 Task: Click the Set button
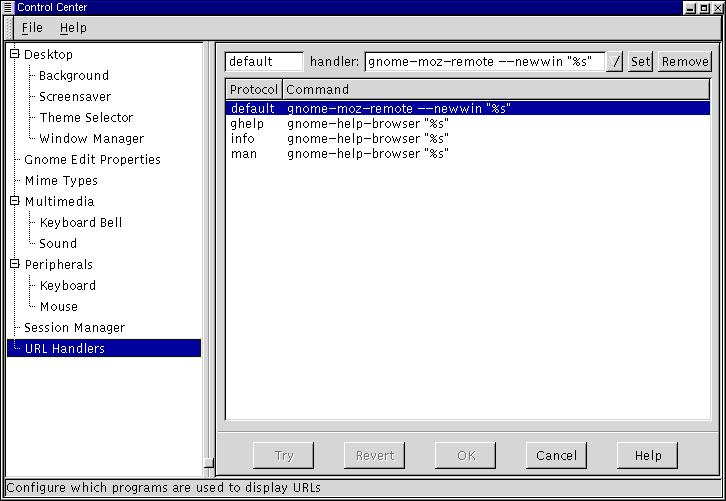coord(640,62)
